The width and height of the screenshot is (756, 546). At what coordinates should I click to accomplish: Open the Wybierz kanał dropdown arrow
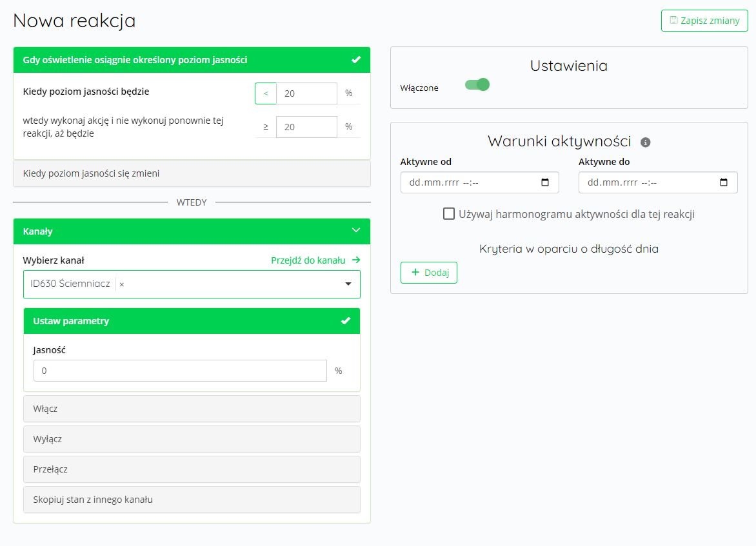click(x=348, y=284)
